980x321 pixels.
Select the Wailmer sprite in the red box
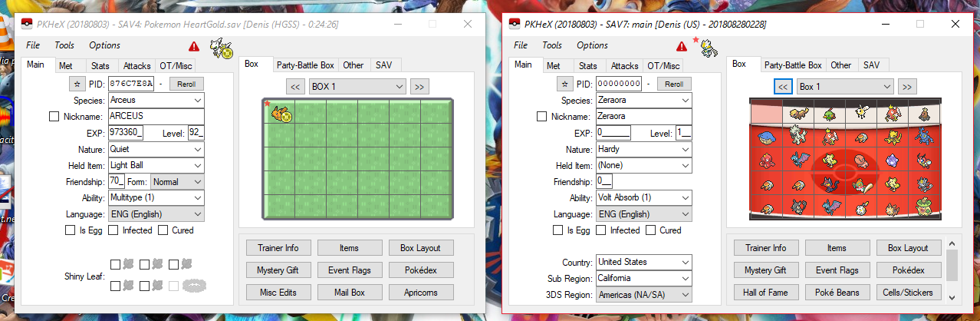pos(766,138)
